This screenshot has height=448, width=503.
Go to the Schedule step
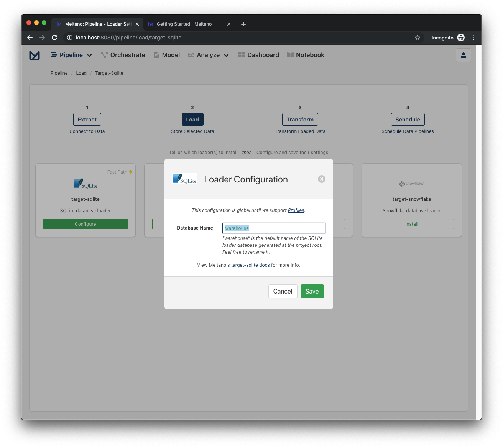coord(408,120)
